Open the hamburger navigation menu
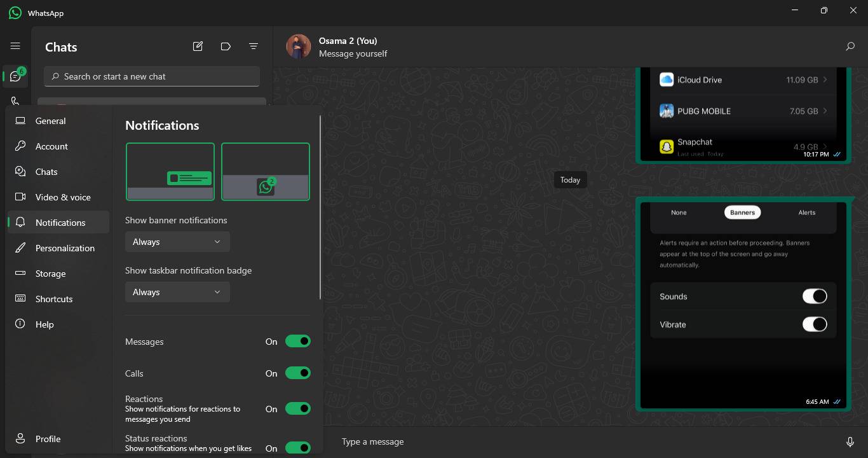Image resolution: width=868 pixels, height=458 pixels. coord(15,46)
